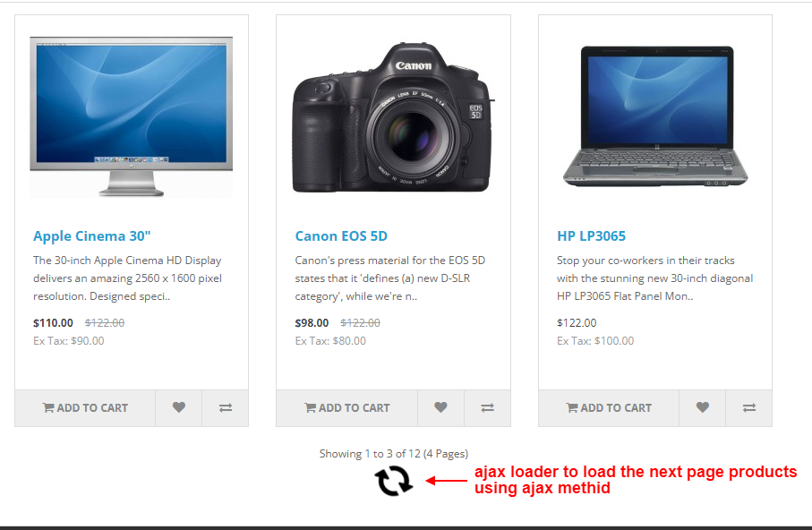This screenshot has height=530, width=812.
Task: Click heart wishlist icon for Canon EOS 5D
Action: (x=440, y=407)
